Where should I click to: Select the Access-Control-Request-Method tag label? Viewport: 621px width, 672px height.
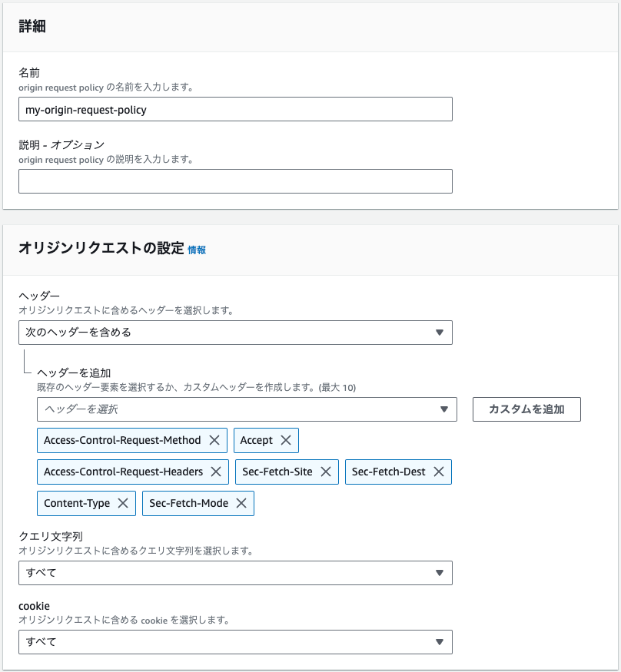tap(122, 440)
